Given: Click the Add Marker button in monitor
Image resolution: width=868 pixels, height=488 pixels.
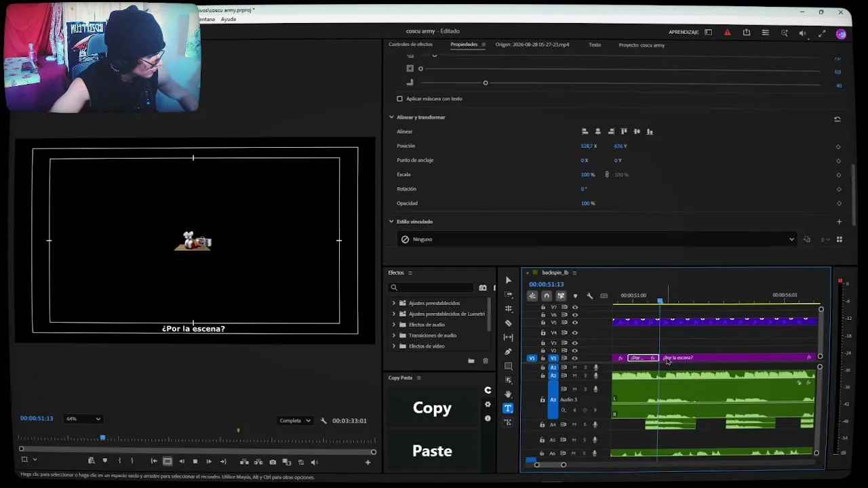Looking at the screenshot, I should coord(104,461).
